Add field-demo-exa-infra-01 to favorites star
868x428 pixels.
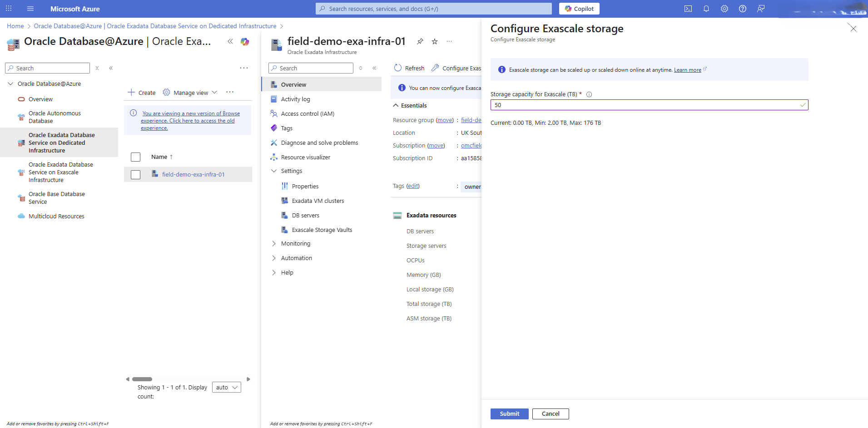[434, 41]
